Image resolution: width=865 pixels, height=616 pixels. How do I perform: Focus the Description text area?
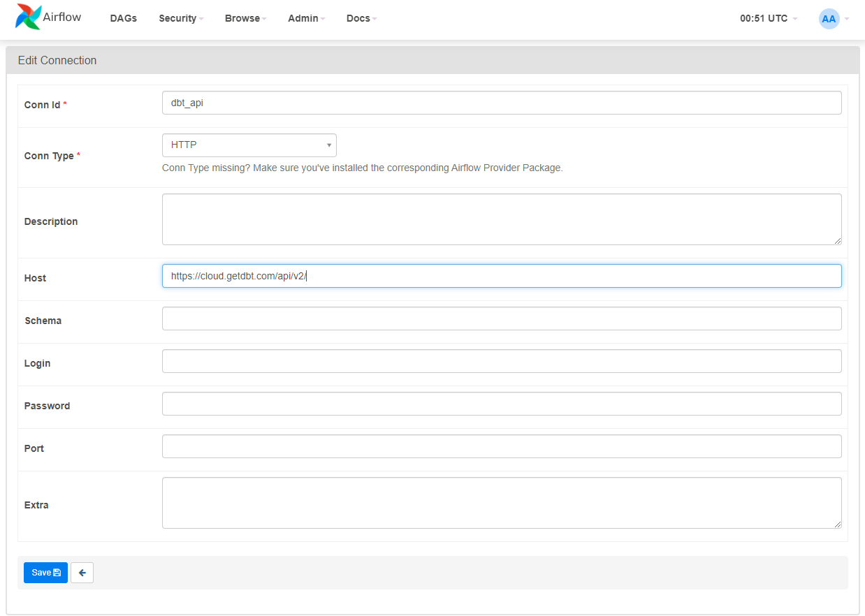[501, 219]
